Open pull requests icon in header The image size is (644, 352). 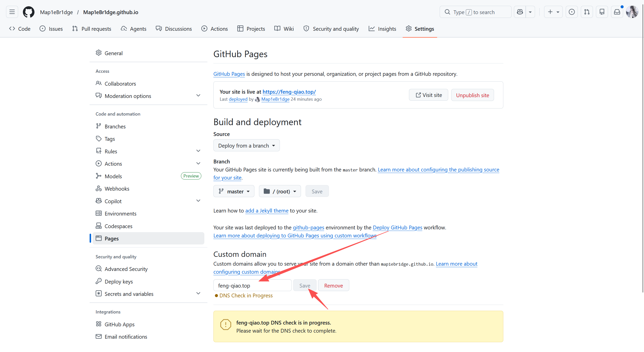pos(587,12)
